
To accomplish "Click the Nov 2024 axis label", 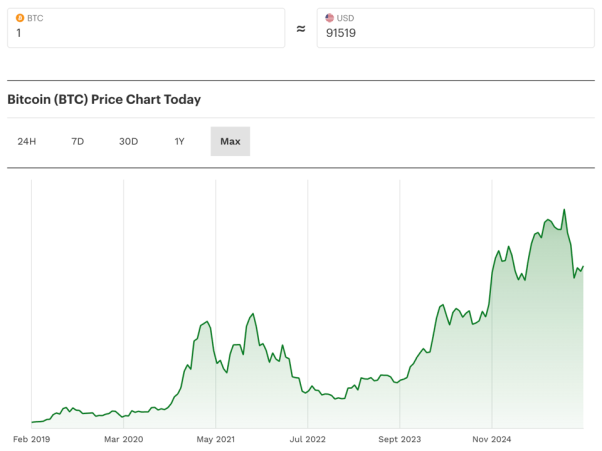I will [492, 438].
